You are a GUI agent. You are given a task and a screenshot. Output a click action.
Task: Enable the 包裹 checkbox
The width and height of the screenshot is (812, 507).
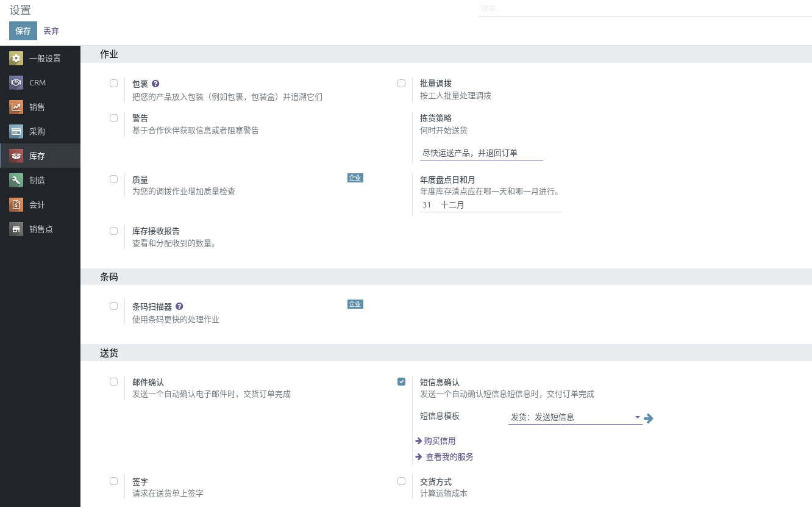pos(114,84)
